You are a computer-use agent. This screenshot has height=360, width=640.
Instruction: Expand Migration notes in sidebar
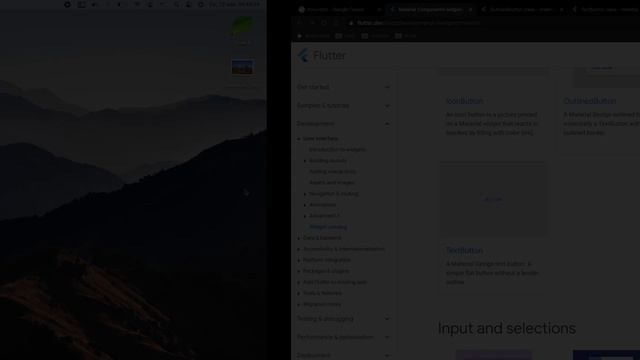[x=319, y=304]
